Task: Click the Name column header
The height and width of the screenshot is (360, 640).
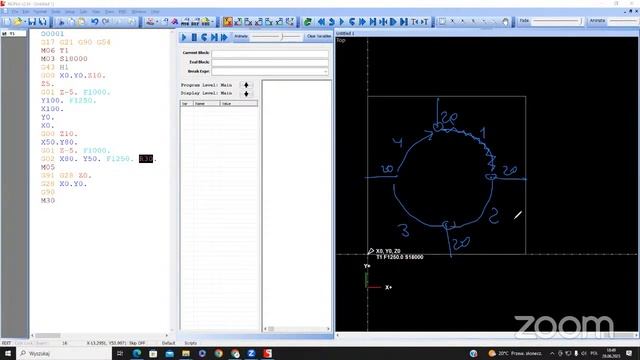Action: 207,104
